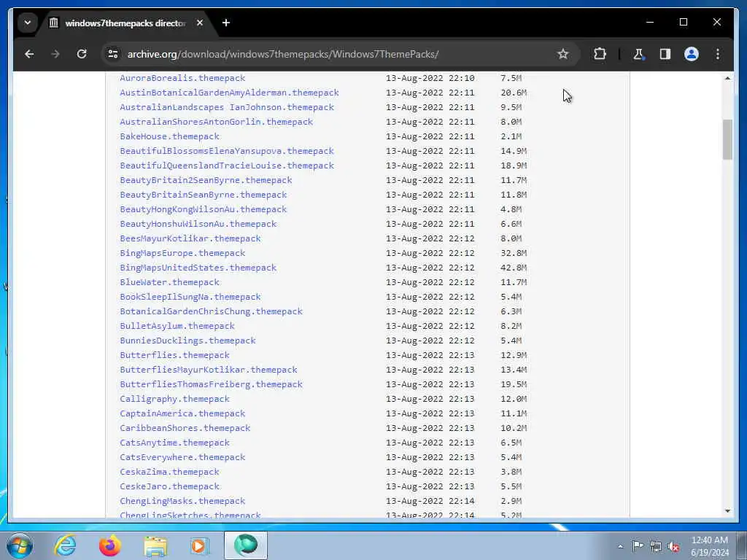This screenshot has width=747, height=560.
Task: Open BunniesDucklings.themepack link
Action: pyautogui.click(x=187, y=341)
